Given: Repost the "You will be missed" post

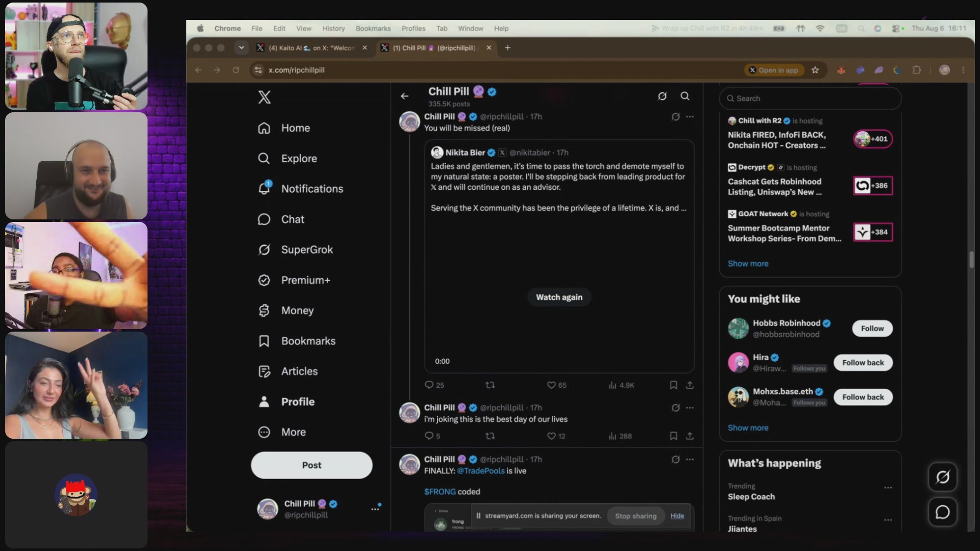Looking at the screenshot, I should (490, 385).
